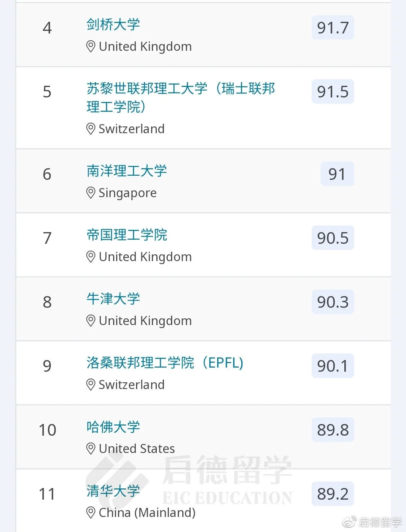Click the 91.7 score badge
The width and height of the screenshot is (406, 532).
333,28
